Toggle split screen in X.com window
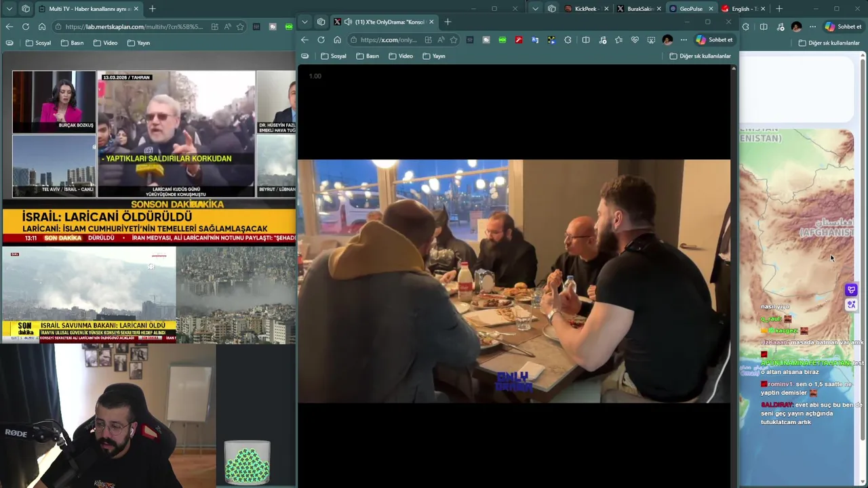 [x=586, y=40]
